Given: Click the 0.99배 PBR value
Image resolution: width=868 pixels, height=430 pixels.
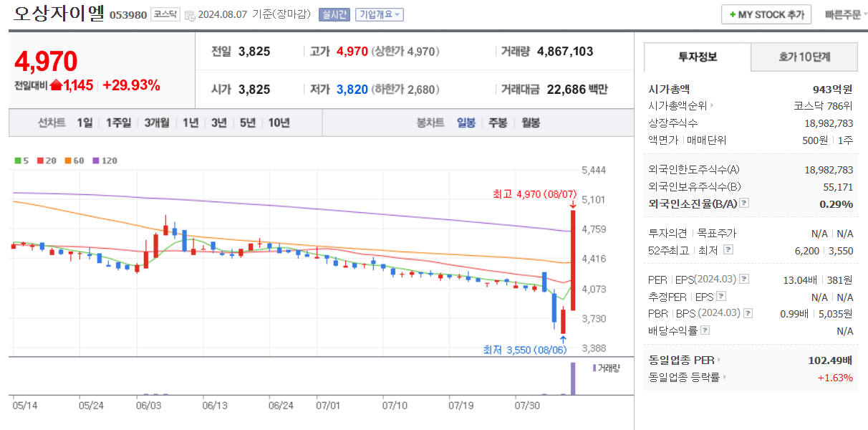Looking at the screenshot, I should click(x=794, y=313).
